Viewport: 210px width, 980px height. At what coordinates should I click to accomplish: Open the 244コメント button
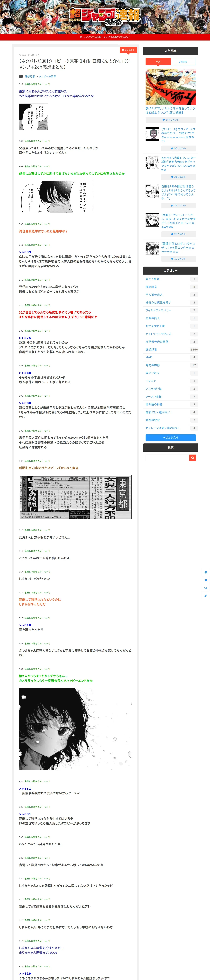[170, 120]
